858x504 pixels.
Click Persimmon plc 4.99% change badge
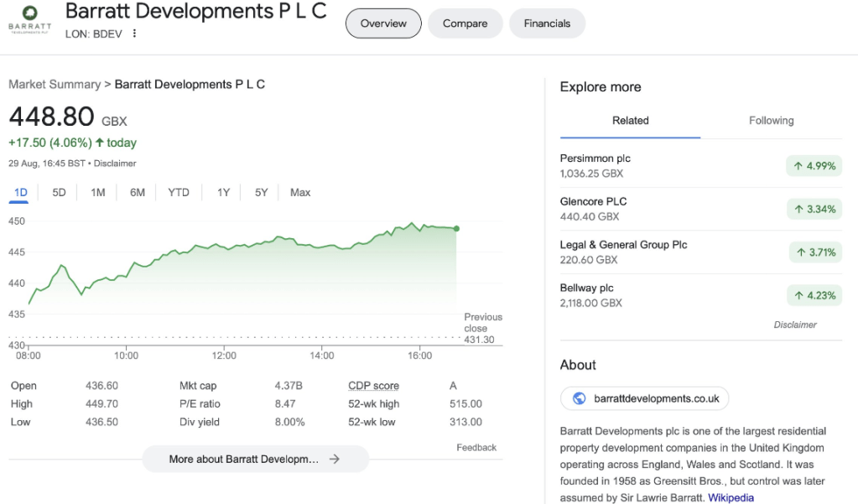pos(813,166)
